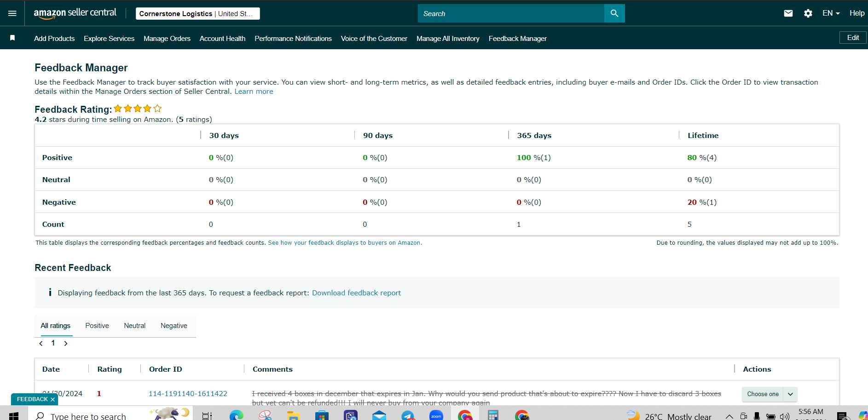Click the 'Order ID' column header
868x420 pixels.
tap(166, 369)
